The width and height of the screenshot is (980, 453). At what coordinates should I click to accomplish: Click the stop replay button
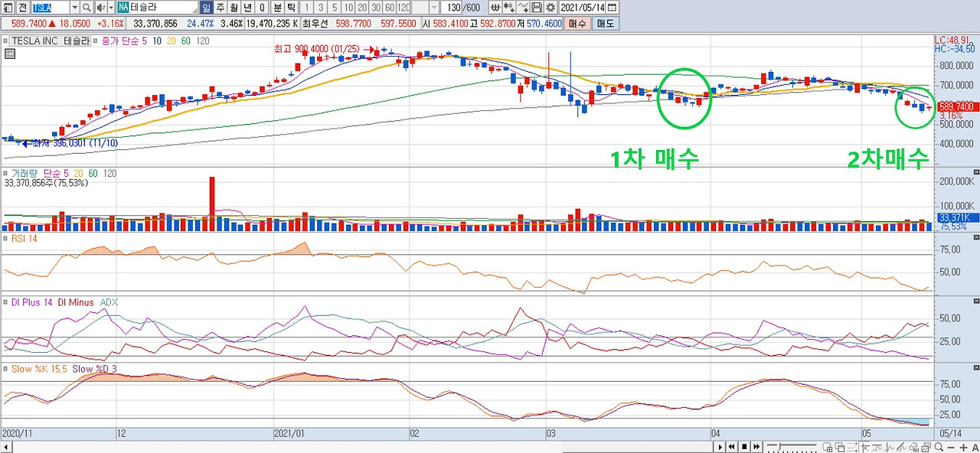point(744,447)
